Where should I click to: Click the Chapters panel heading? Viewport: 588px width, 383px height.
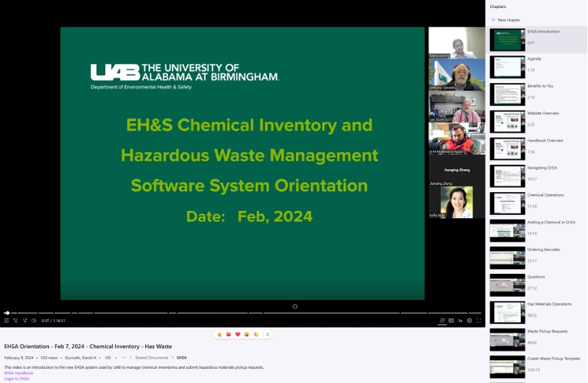point(498,7)
